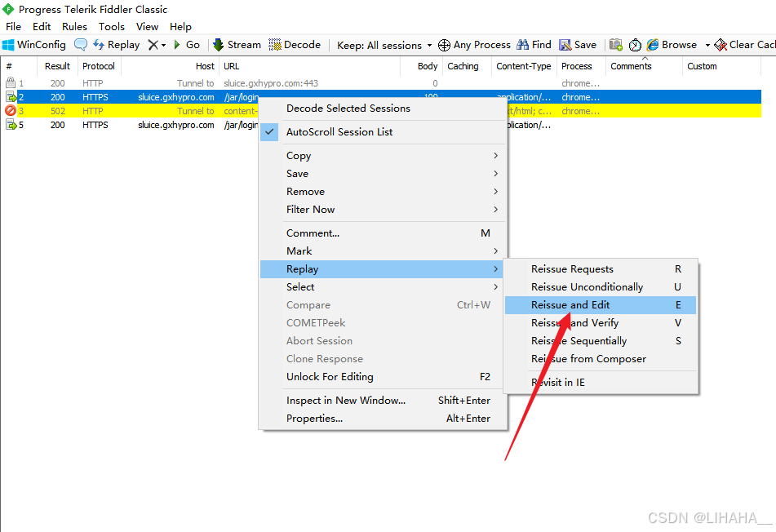
Task: Click the Remove X toolbar icon
Action: 153,45
